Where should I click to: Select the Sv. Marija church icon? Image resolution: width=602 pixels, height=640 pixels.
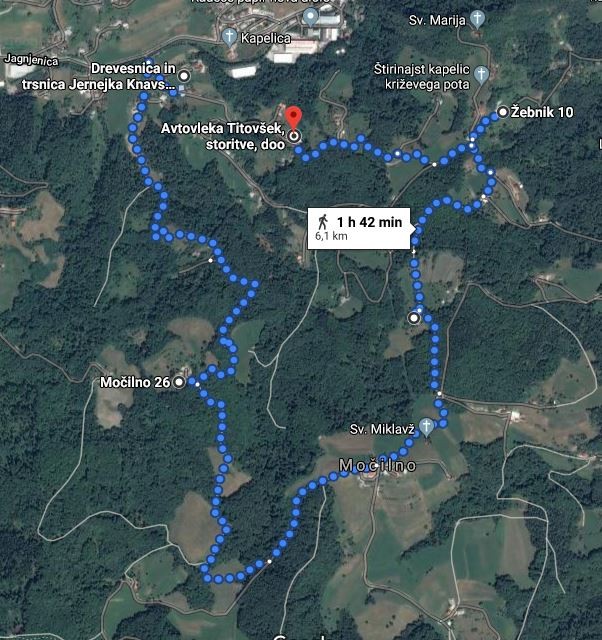(x=477, y=19)
